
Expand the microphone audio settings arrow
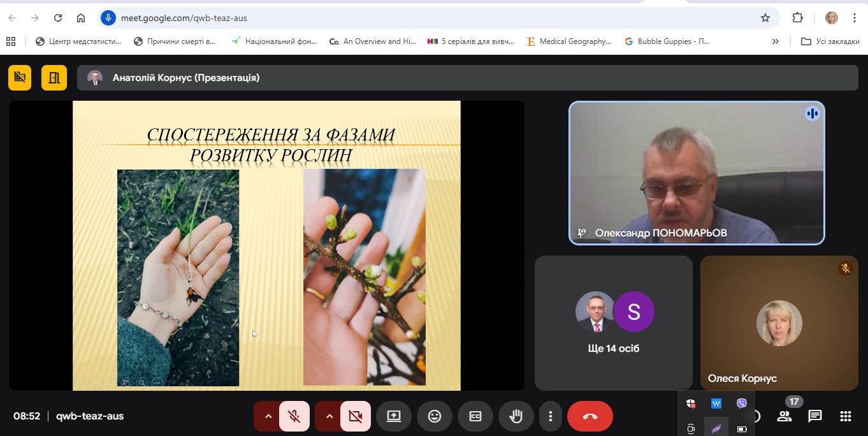click(x=268, y=416)
